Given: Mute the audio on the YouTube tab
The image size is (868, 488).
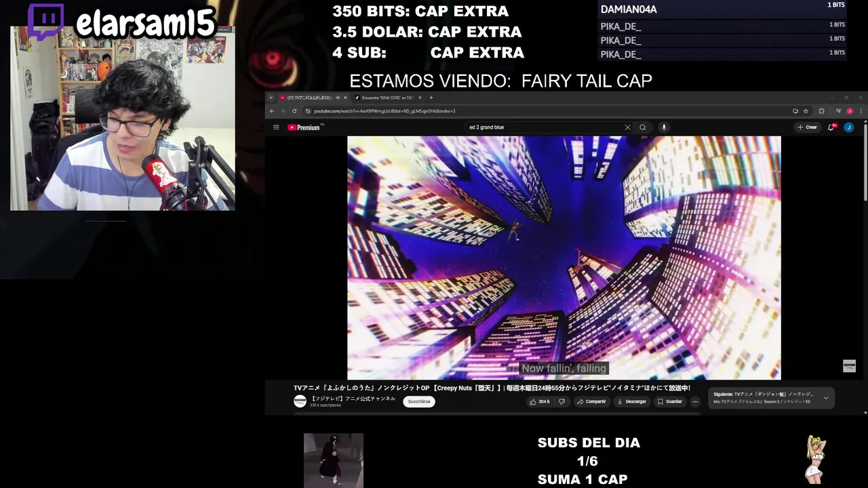Looking at the screenshot, I should tap(338, 98).
